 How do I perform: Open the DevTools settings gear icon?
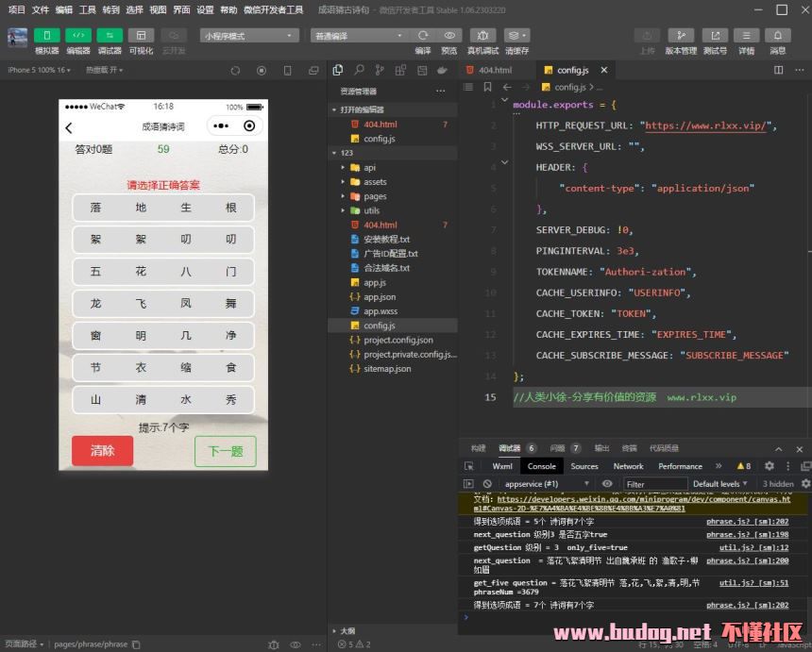769,466
